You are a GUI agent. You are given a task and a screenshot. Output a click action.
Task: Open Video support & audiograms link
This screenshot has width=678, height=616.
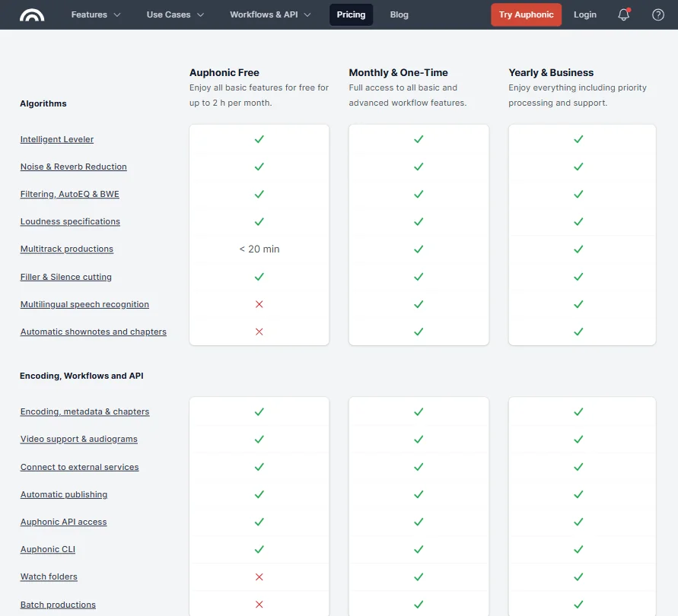78,440
